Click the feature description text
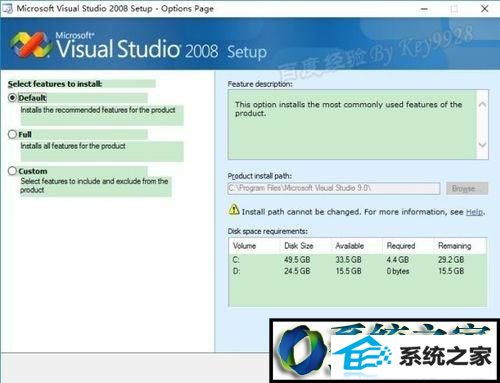500x383 pixels. coord(348,109)
